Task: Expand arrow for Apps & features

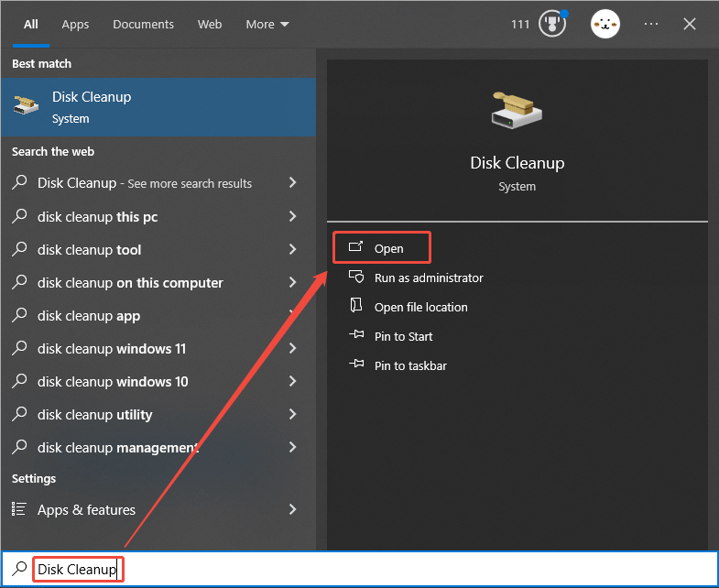Action: click(292, 509)
